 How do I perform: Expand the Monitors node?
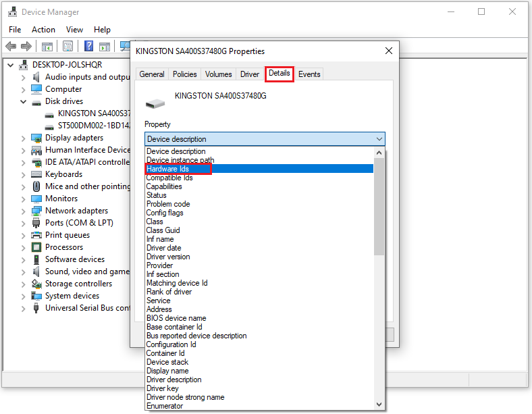pos(23,199)
